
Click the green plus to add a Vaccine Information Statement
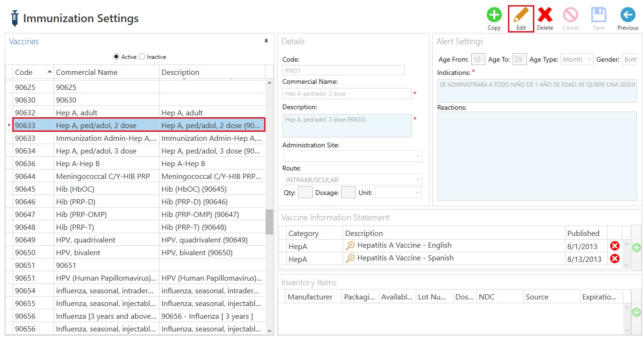[x=636, y=247]
